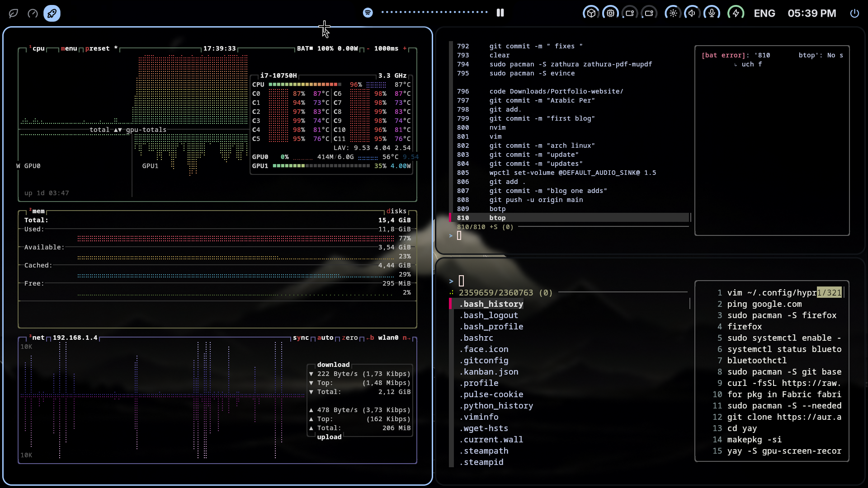Screen dimensions: 868x488
Task: Select the gauge balanced profile icon
Action: [x=33, y=13]
